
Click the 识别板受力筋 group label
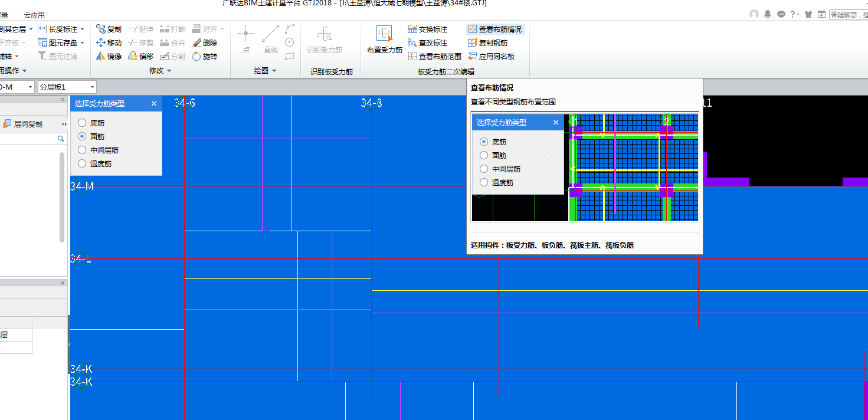click(x=332, y=71)
